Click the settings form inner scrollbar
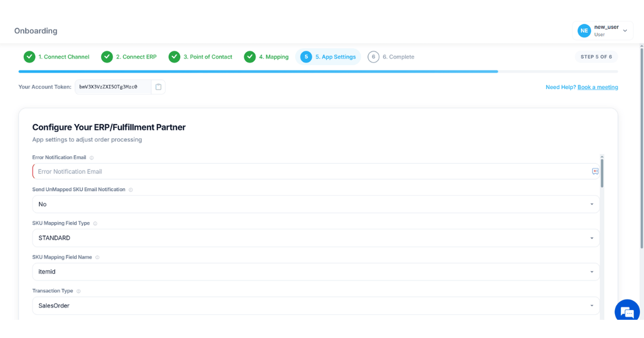 (602, 173)
